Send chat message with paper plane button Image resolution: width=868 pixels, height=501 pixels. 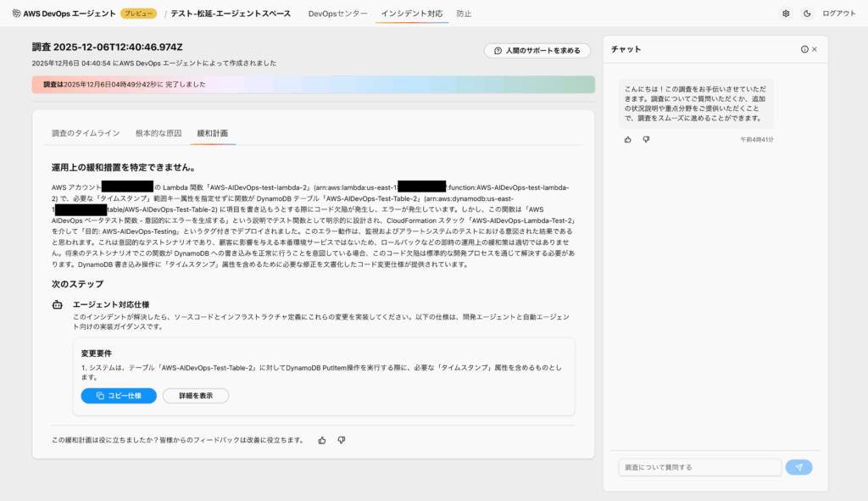(x=798, y=467)
